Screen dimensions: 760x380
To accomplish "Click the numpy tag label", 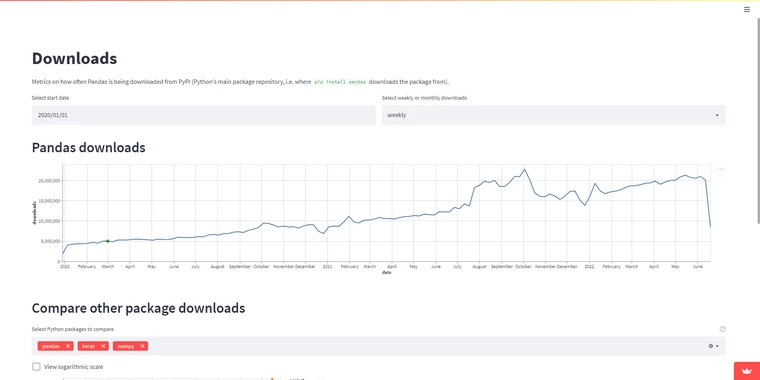I will (126, 346).
